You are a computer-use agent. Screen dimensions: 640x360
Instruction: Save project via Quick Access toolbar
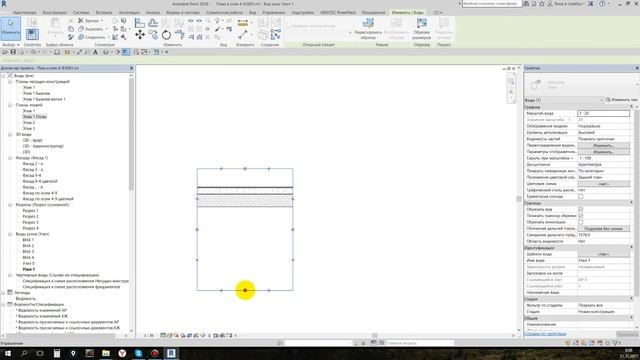tap(13, 52)
